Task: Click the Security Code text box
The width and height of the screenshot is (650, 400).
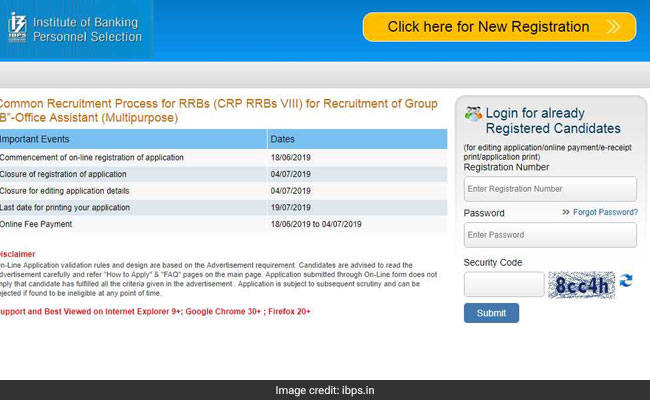Action: coord(504,284)
